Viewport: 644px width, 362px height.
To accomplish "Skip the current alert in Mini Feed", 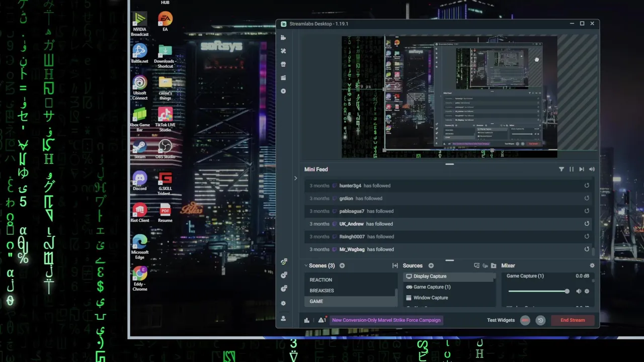I will 582,169.
